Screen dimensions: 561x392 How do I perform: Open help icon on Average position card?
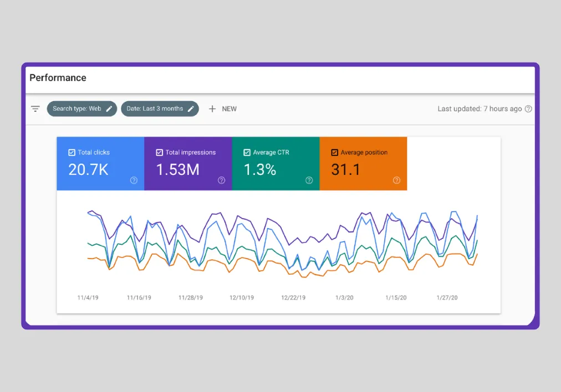(396, 180)
